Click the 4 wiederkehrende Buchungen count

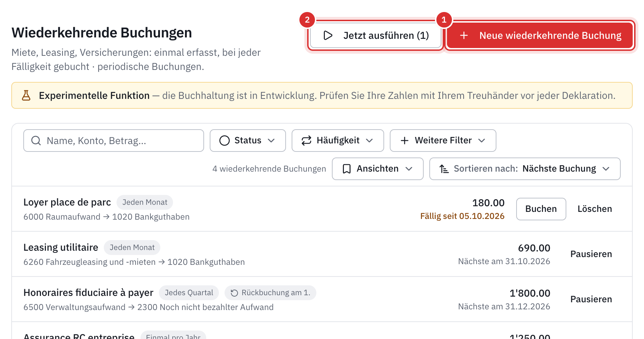pyautogui.click(x=269, y=169)
